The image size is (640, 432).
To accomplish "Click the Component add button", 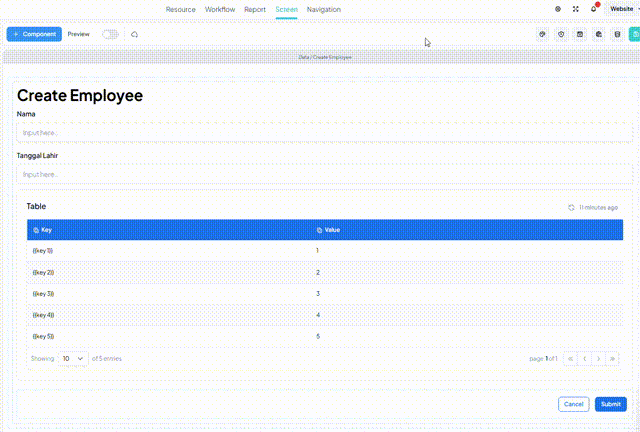I will tap(34, 34).
